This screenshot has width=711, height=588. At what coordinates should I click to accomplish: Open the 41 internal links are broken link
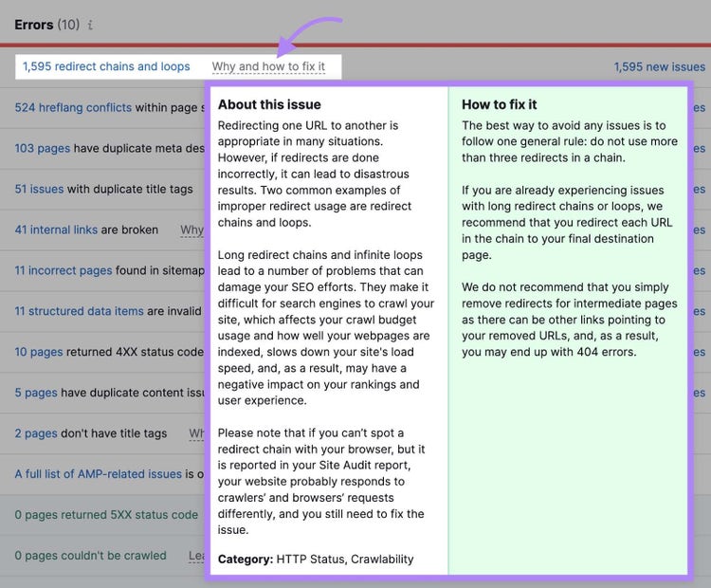56,230
